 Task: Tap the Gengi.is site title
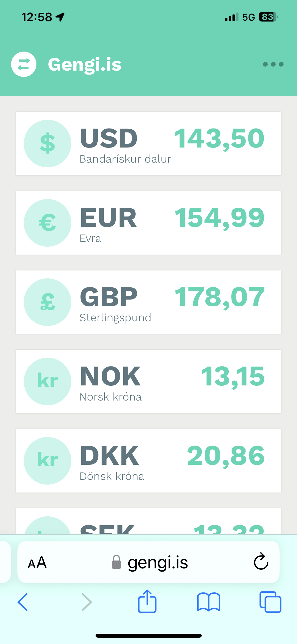point(84,65)
